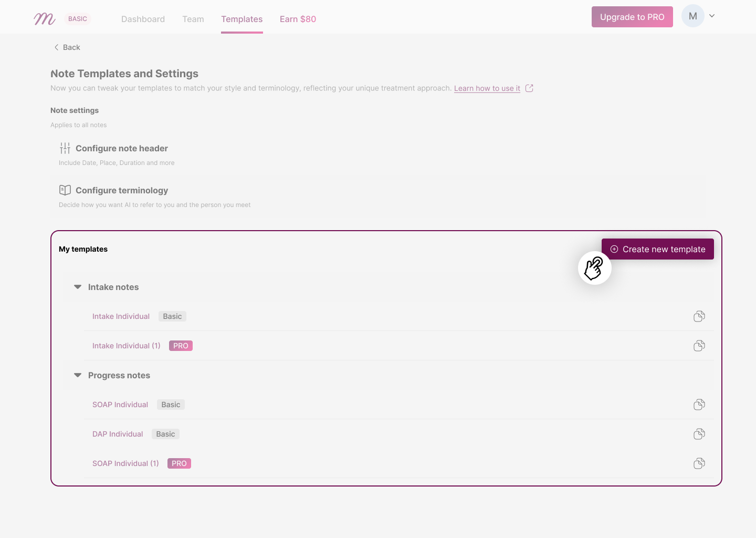Image resolution: width=756 pixels, height=538 pixels.
Task: Open the Learn how to use it link
Action: 487,88
